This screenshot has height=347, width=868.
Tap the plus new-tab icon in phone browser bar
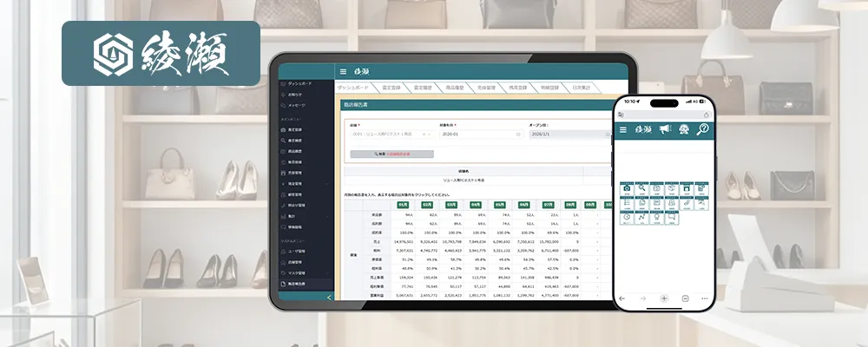coord(664,298)
